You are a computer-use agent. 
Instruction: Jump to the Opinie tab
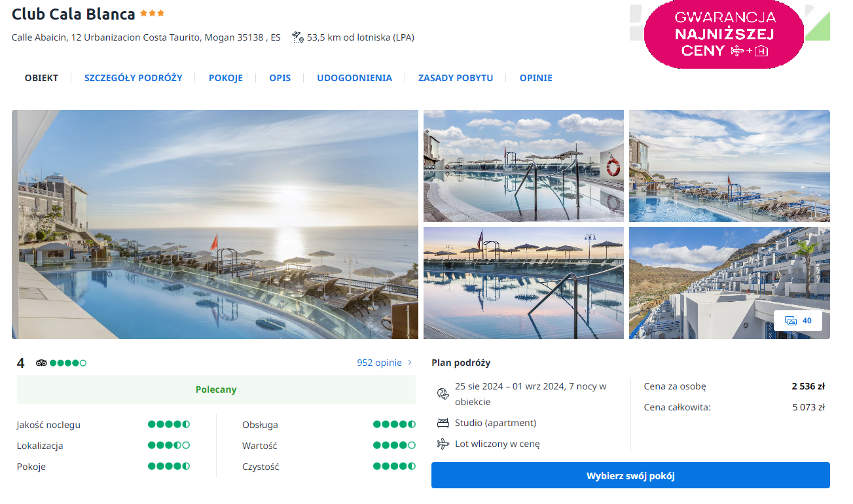(x=535, y=78)
